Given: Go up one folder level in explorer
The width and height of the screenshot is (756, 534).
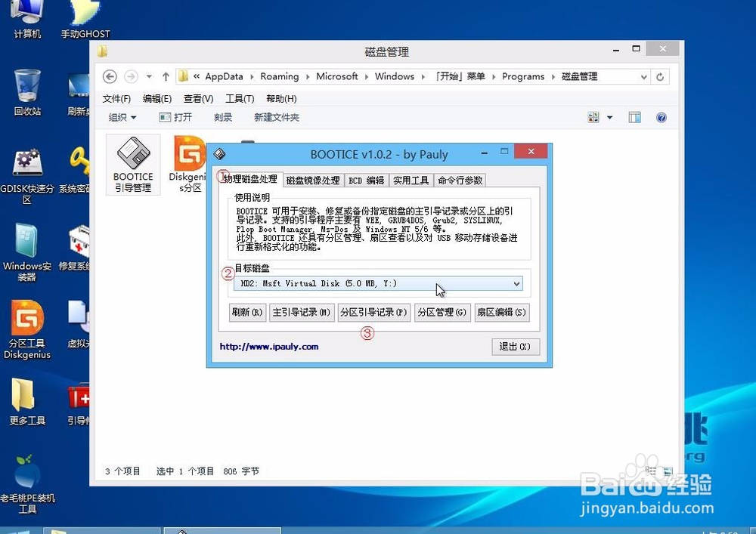Looking at the screenshot, I should click(166, 76).
